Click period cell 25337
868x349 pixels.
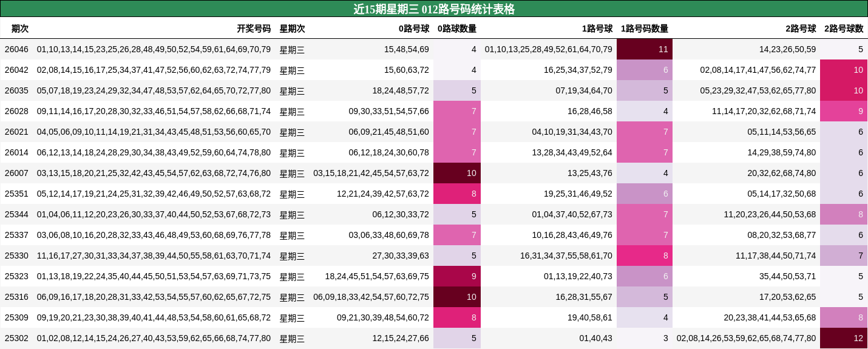pyautogui.click(x=16, y=235)
